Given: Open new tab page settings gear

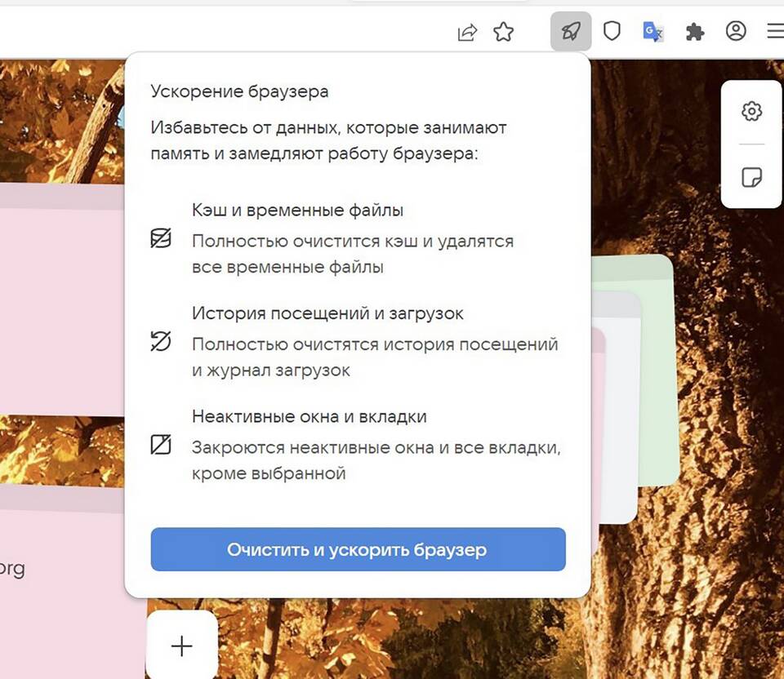Looking at the screenshot, I should click(751, 111).
